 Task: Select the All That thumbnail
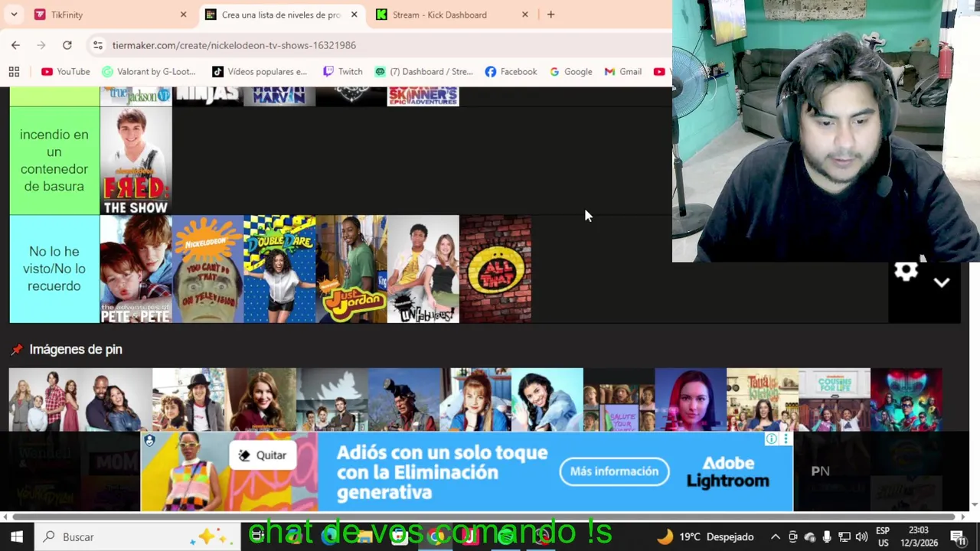pos(495,269)
